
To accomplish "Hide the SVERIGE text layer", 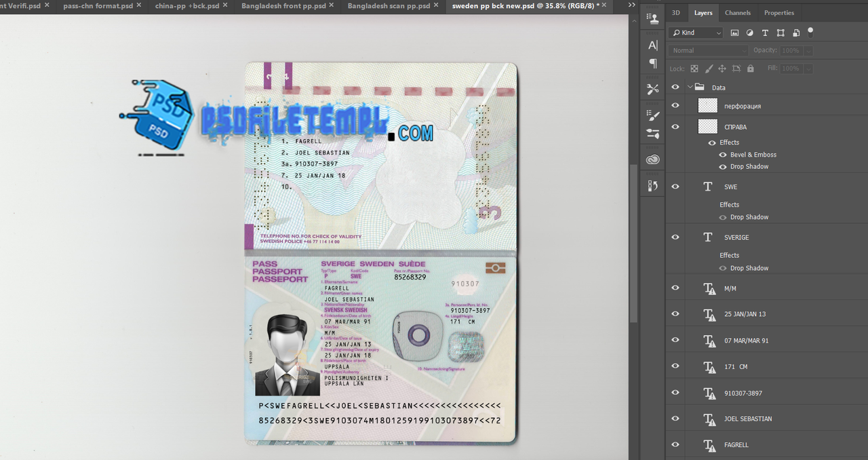I will [675, 237].
